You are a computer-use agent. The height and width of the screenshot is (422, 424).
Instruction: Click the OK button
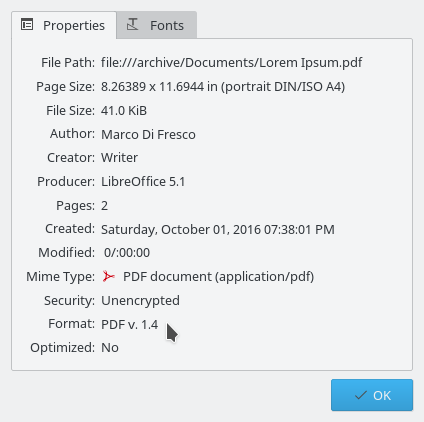point(372,395)
